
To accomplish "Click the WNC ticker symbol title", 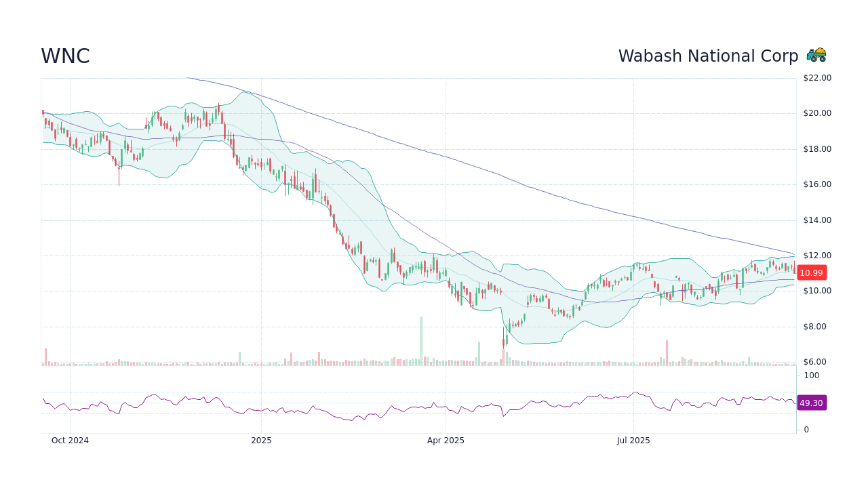I will point(65,56).
